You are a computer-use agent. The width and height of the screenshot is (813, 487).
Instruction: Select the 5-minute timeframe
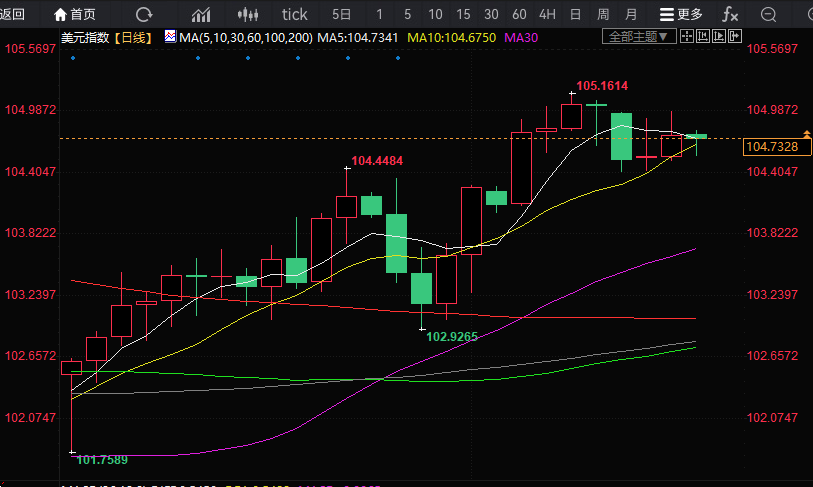point(408,15)
